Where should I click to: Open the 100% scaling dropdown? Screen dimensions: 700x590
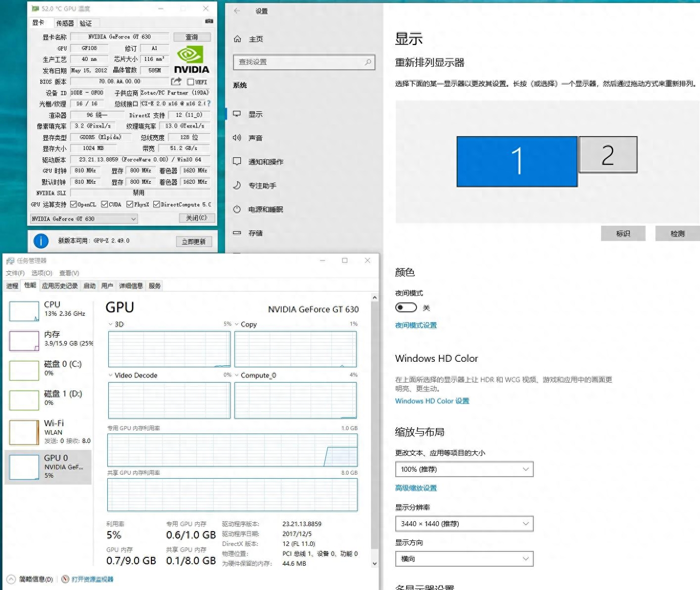[x=464, y=469]
